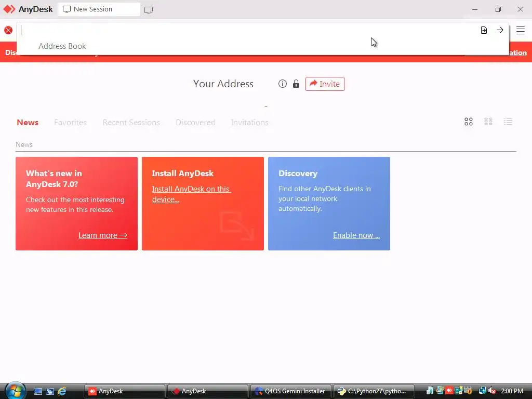
Task: Switch to Q4OS Gemini Installer taskbar button
Action: 290,391
